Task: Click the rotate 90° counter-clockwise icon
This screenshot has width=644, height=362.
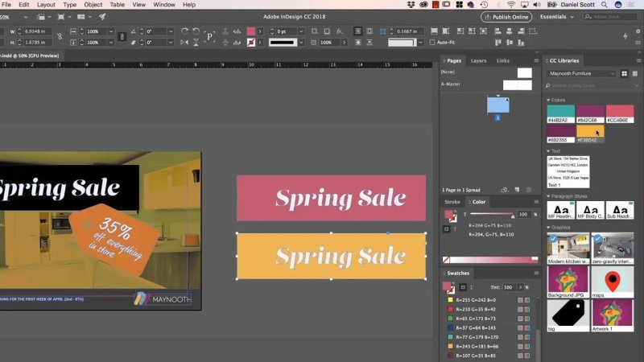Action: click(196, 31)
